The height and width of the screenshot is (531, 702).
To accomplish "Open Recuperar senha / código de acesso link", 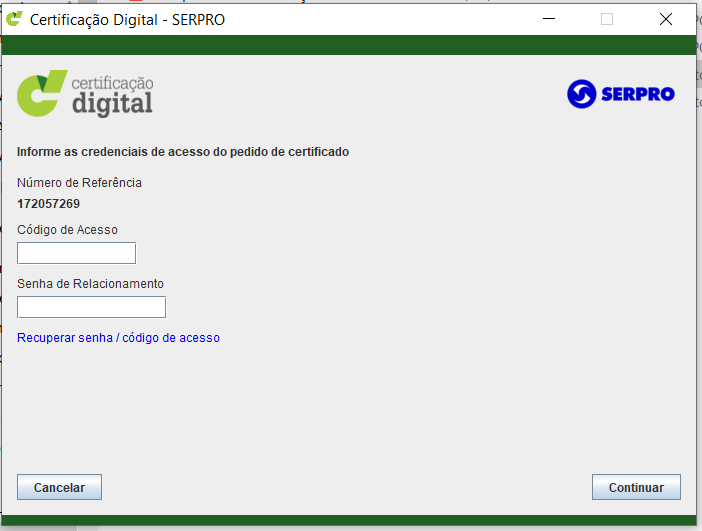I will click(x=118, y=338).
